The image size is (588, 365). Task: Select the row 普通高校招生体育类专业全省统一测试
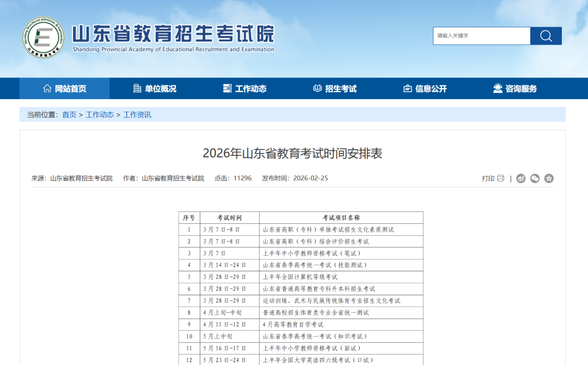click(x=301, y=313)
